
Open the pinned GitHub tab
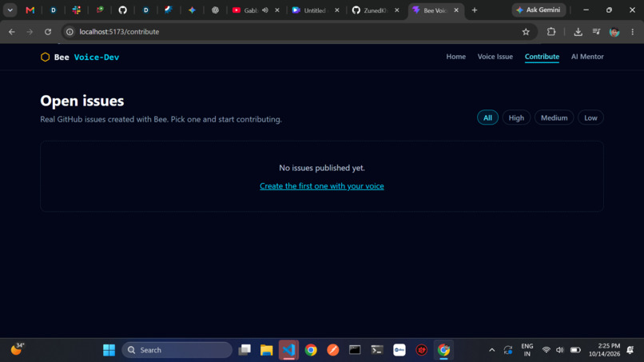(x=122, y=10)
